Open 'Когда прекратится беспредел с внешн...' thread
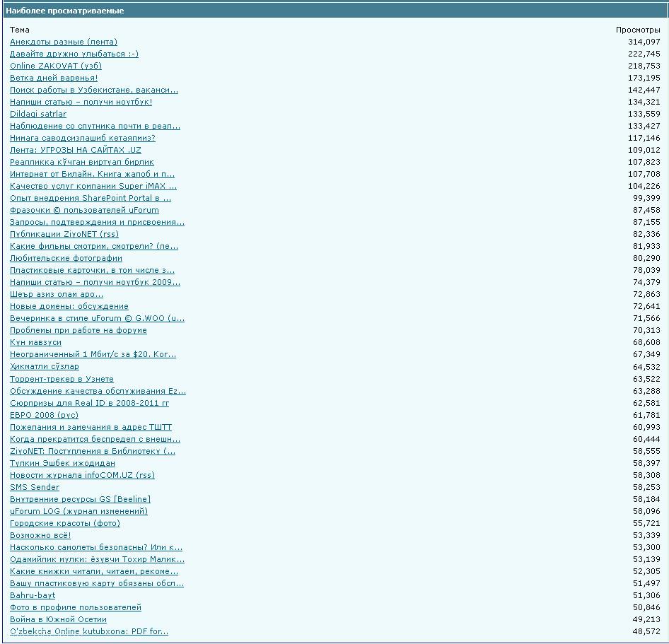Viewport: 669px width, 644px height. coord(95,439)
